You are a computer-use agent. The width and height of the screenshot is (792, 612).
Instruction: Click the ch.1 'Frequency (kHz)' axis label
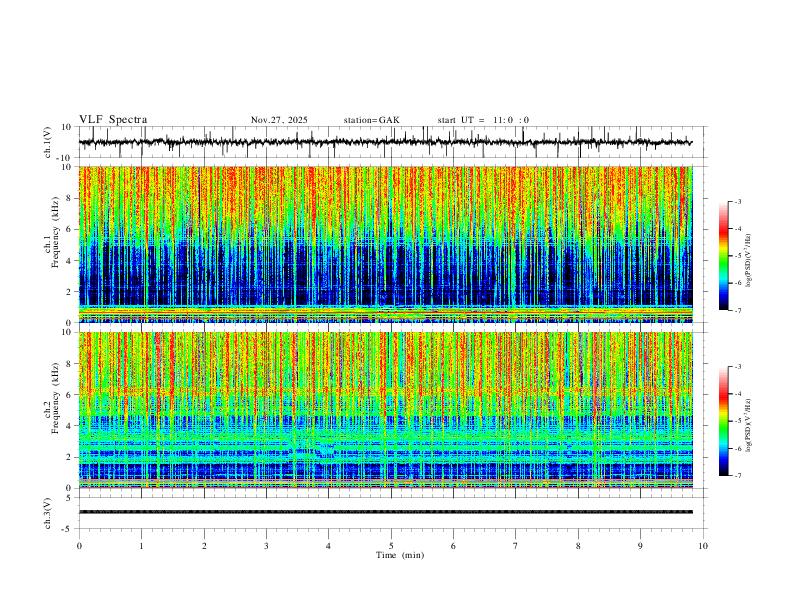coord(56,233)
